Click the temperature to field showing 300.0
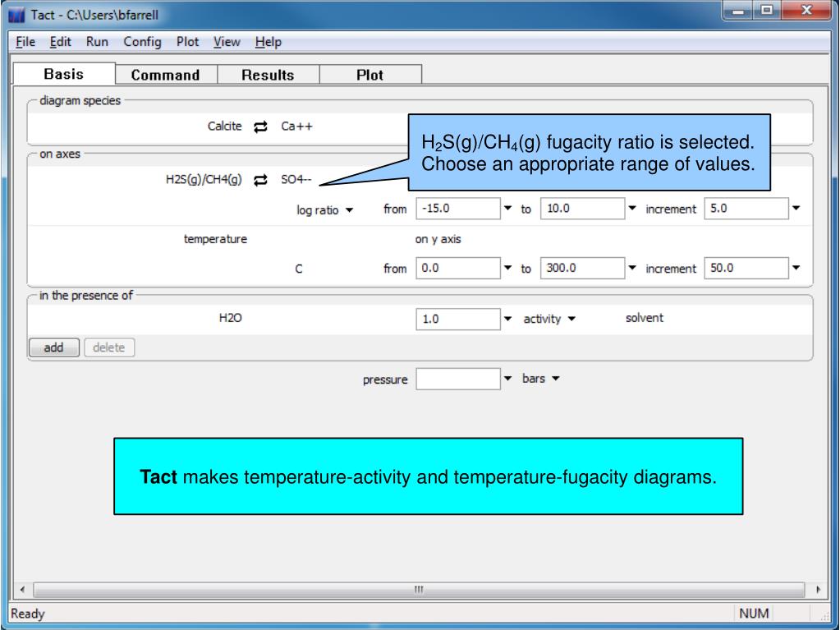The height and width of the screenshot is (630, 840). point(582,268)
